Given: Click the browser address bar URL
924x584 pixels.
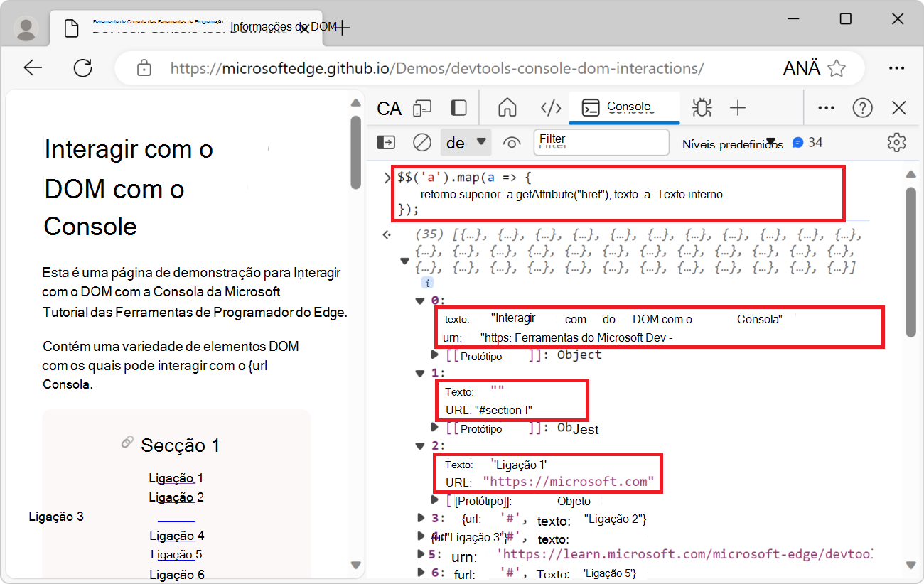Looking at the screenshot, I should tap(437, 68).
